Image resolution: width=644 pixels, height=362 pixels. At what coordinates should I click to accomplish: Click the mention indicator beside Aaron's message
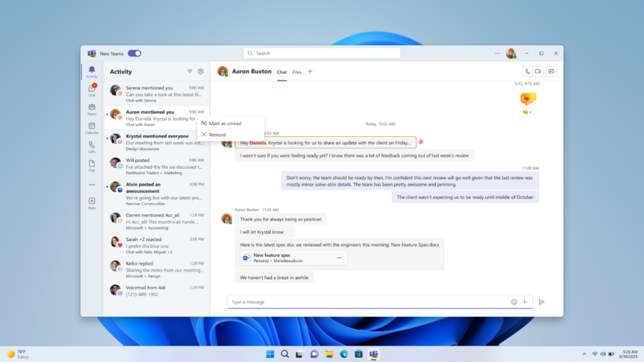coord(421,142)
